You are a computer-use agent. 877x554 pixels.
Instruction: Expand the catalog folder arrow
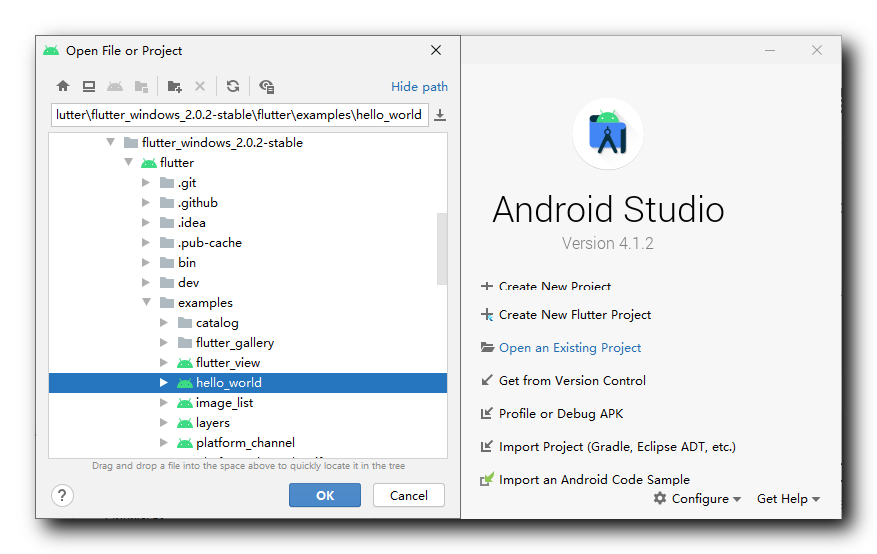tap(164, 323)
